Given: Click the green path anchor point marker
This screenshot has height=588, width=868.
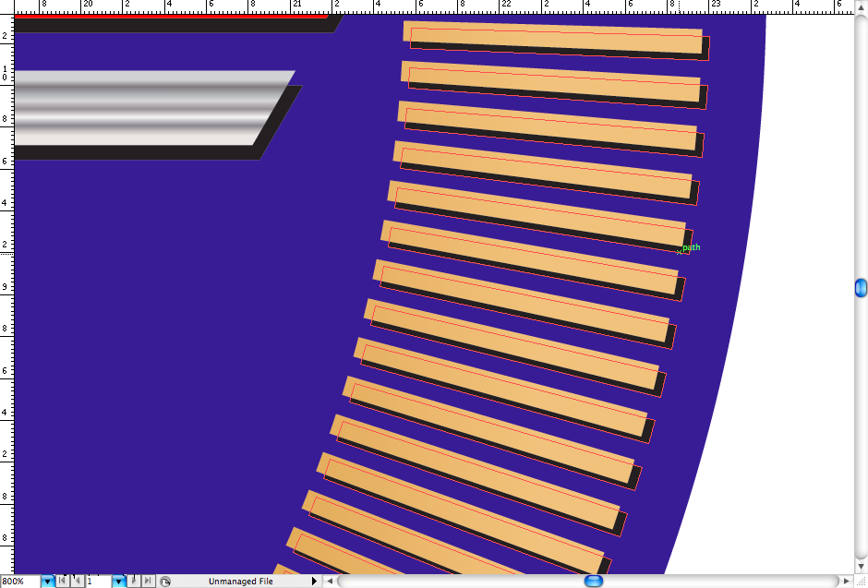Looking at the screenshot, I should (x=679, y=252).
